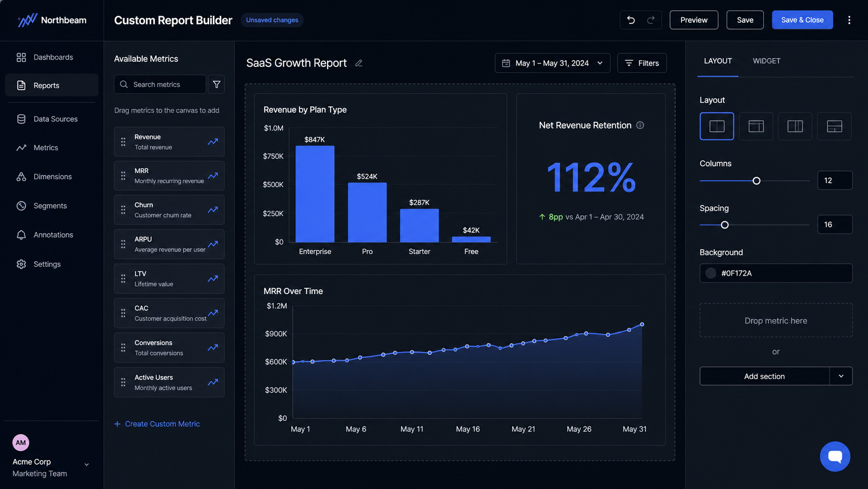Open Dashboards in sidebar

pos(51,57)
